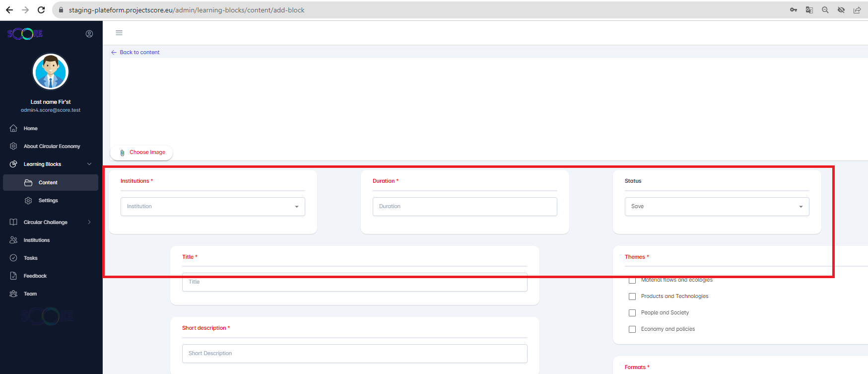Click the share page icon in address bar
868x374 pixels.
point(857,10)
